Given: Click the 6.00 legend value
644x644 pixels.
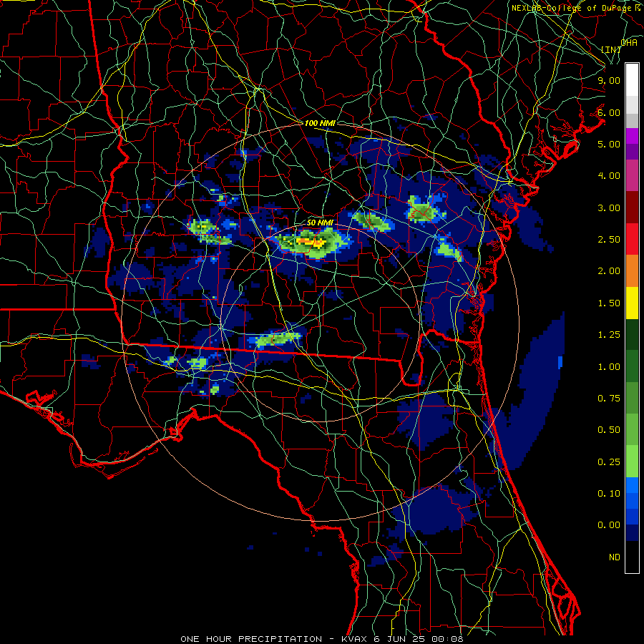Looking at the screenshot, I should pyautogui.click(x=609, y=112).
